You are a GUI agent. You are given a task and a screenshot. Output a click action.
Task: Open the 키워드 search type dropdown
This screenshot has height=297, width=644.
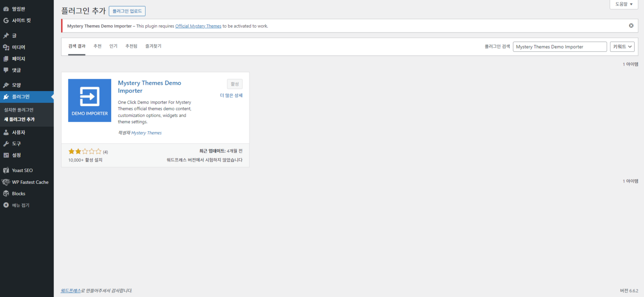click(622, 47)
